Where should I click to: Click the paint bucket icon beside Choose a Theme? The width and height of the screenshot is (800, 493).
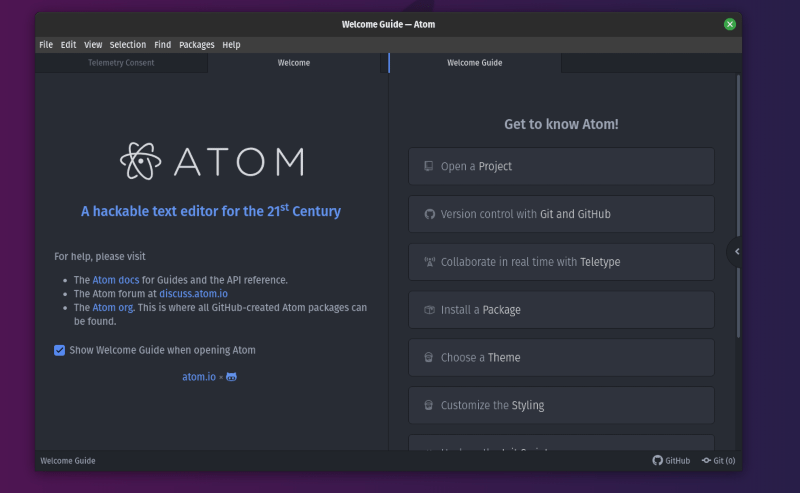429,358
